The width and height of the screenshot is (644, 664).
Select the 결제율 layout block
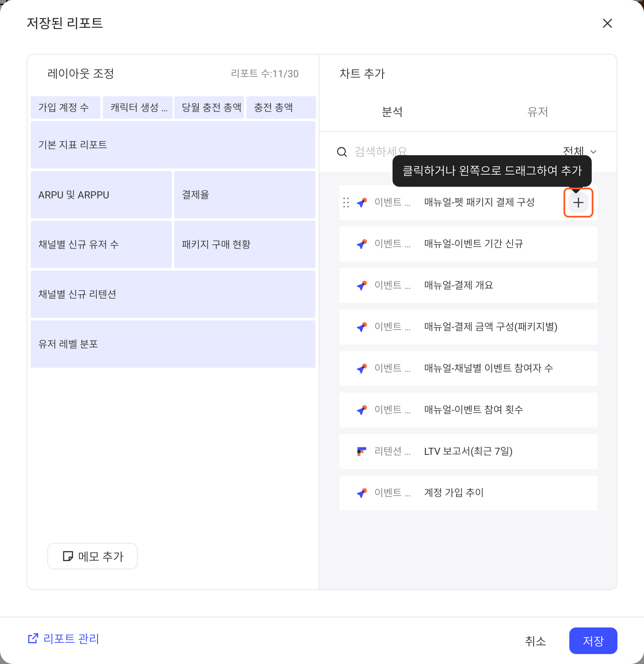[x=245, y=195]
